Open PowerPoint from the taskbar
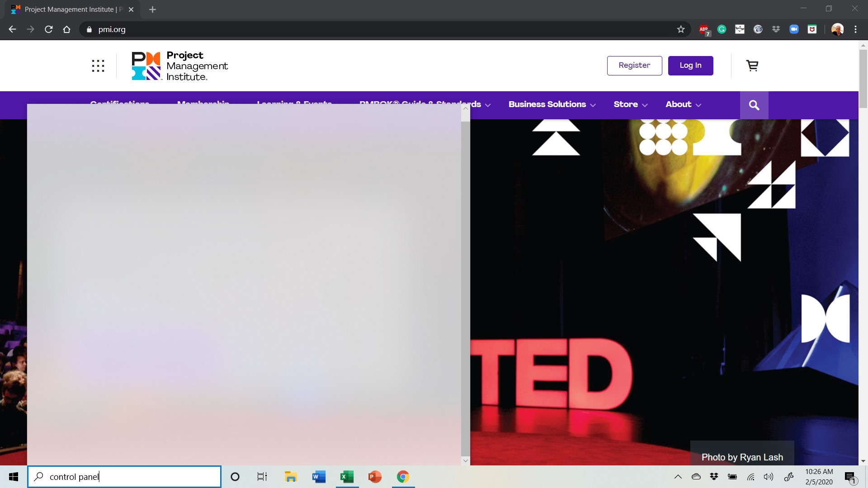The image size is (868, 488). 375,477
